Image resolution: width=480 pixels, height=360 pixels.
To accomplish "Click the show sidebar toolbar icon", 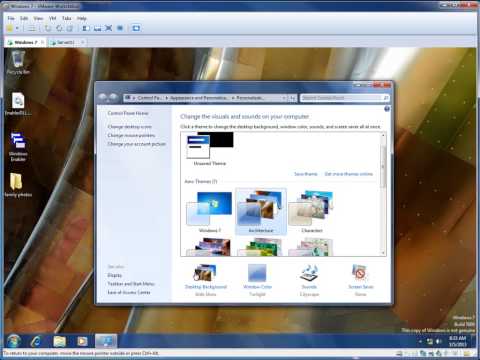I will pyautogui.click(x=86, y=28).
